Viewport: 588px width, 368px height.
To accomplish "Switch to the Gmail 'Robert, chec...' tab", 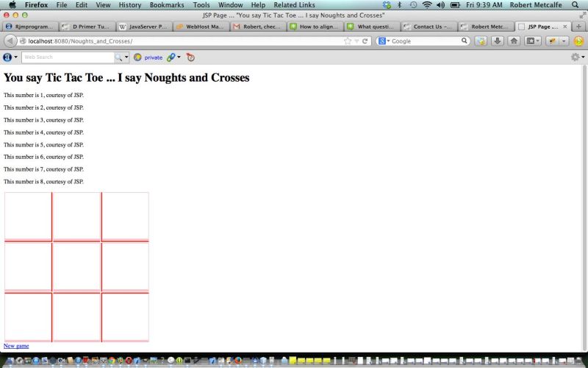I will tap(258, 26).
